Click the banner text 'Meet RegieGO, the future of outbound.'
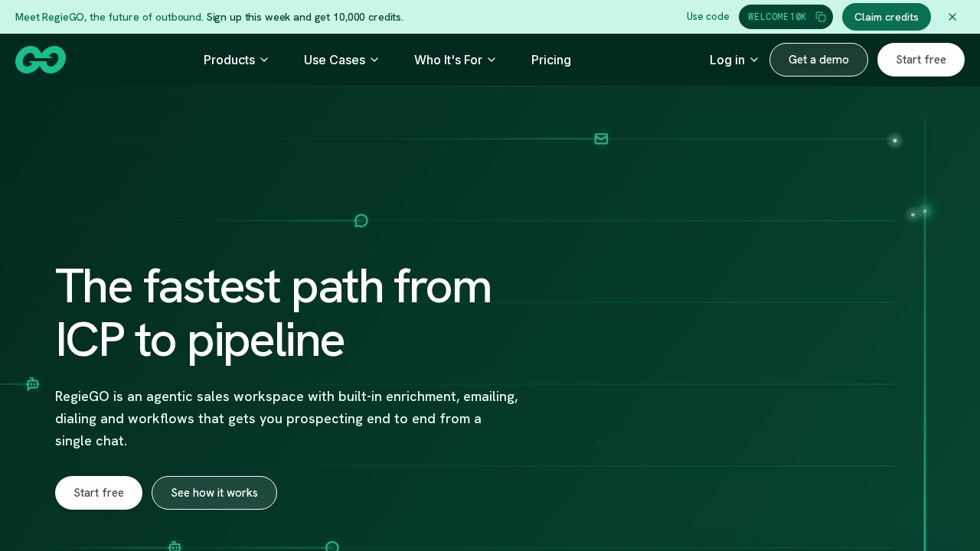Viewport: 980px width, 551px height. pos(109,17)
